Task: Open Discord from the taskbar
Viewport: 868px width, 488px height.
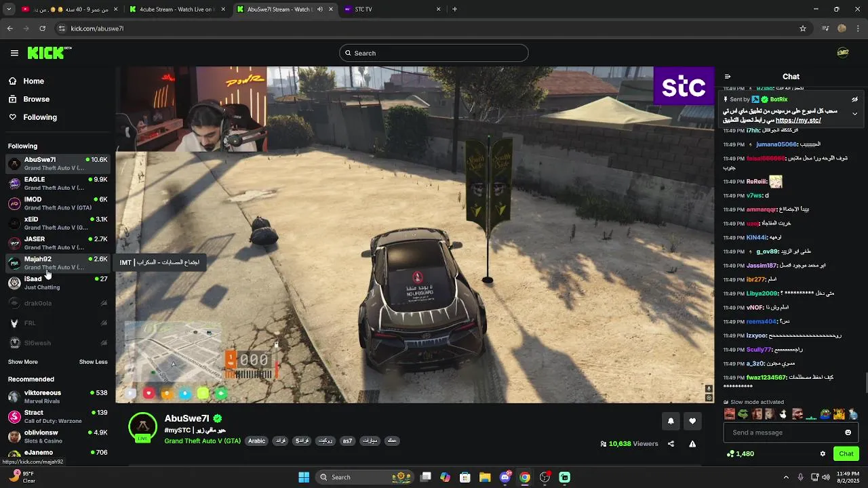Action: pos(505,477)
